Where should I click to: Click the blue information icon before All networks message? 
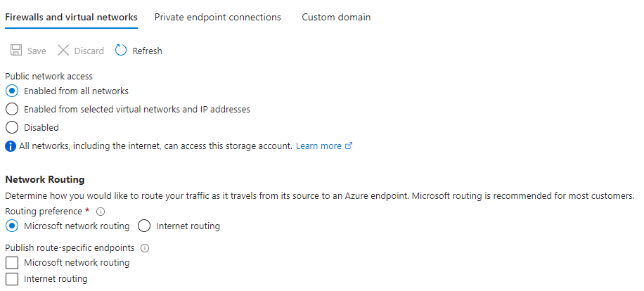click(11, 146)
